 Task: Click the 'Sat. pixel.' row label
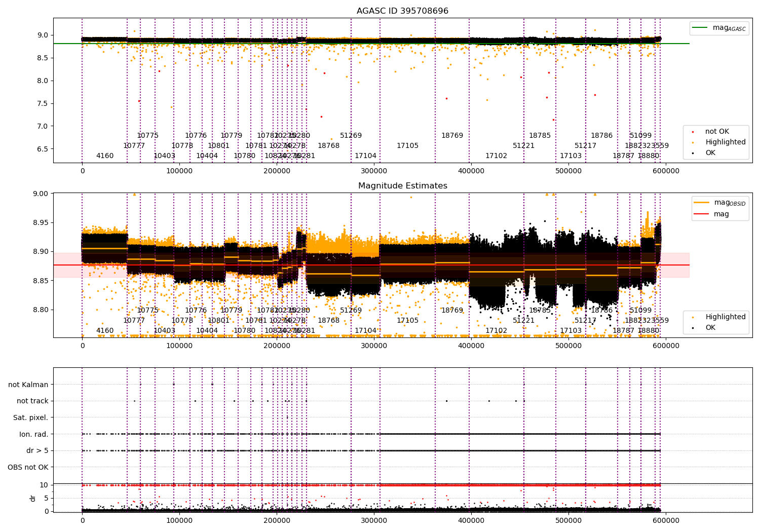click(x=31, y=418)
